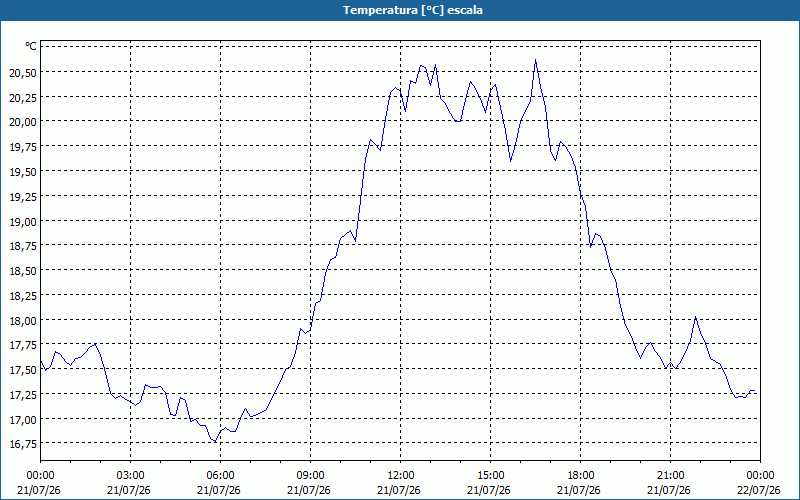Image resolution: width=800 pixels, height=500 pixels.
Task: Click the 15:00 time axis label
Action: click(490, 476)
